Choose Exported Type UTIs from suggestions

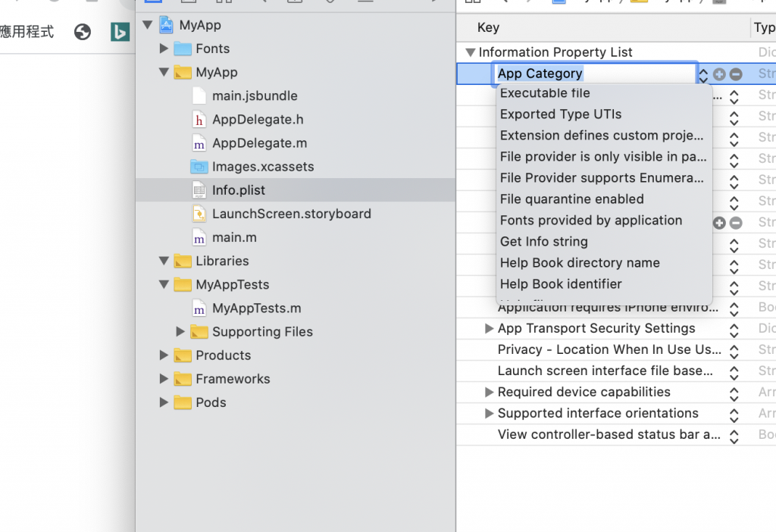point(561,114)
